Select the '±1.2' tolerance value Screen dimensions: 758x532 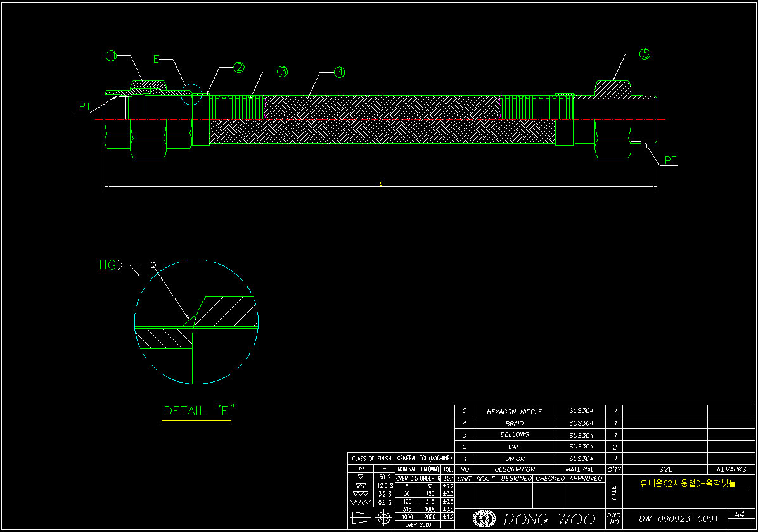448,517
